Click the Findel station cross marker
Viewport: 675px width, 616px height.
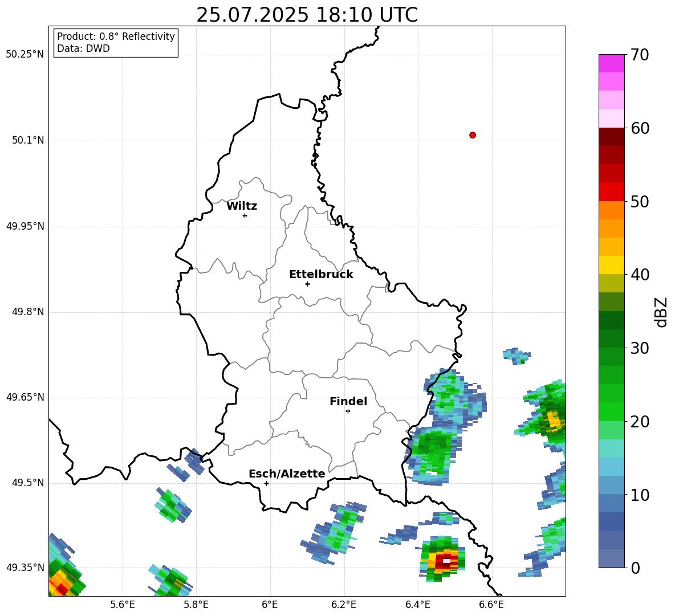[348, 411]
